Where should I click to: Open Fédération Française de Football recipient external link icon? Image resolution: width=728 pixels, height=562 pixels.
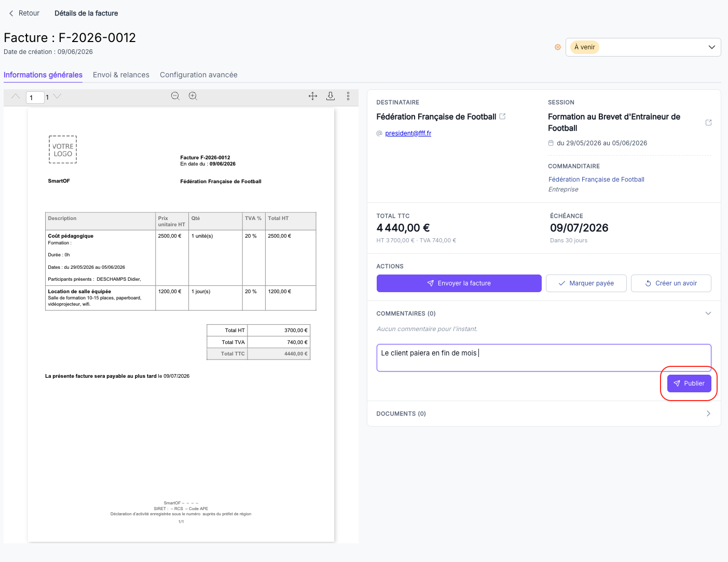point(502,117)
